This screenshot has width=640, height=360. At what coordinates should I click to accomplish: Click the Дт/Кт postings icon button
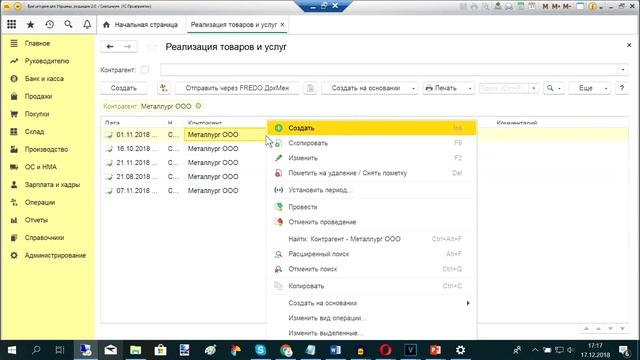[x=164, y=88]
